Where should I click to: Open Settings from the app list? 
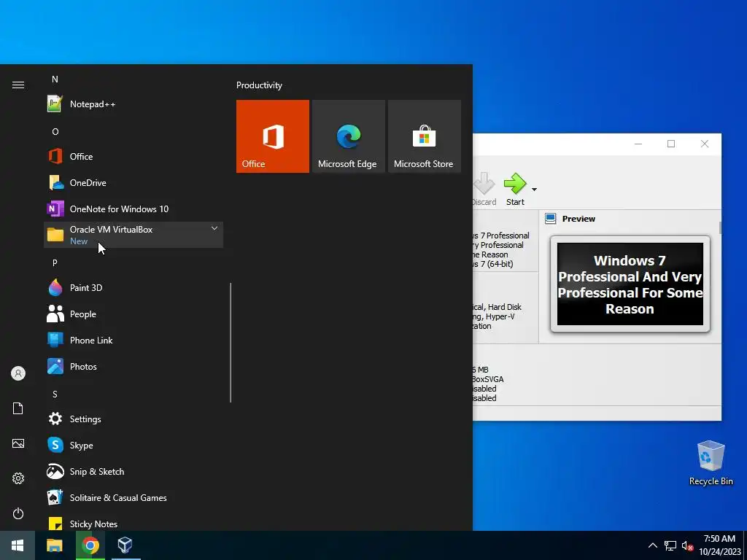click(133, 419)
